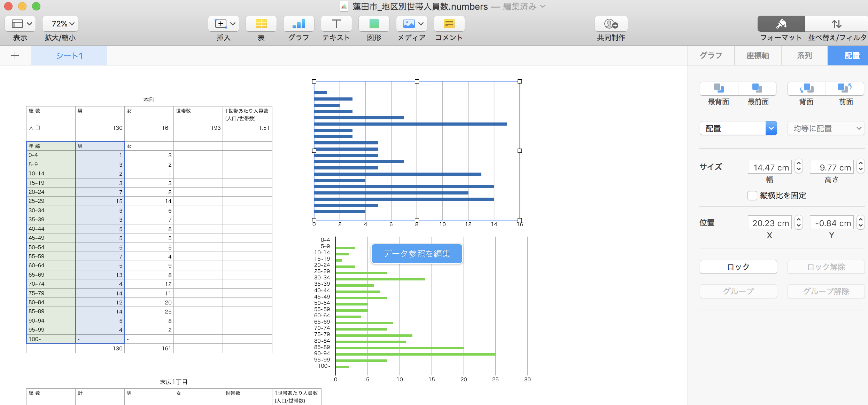Send chart to back with 最背面 icon
This screenshot has width=868, height=405.
[x=719, y=89]
